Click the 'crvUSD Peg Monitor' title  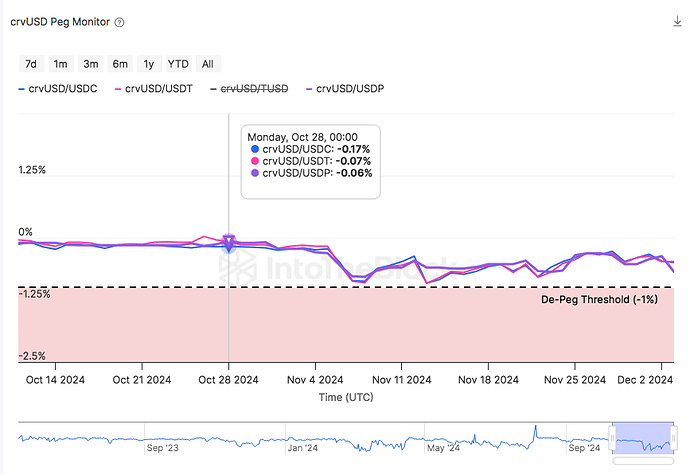click(x=60, y=22)
